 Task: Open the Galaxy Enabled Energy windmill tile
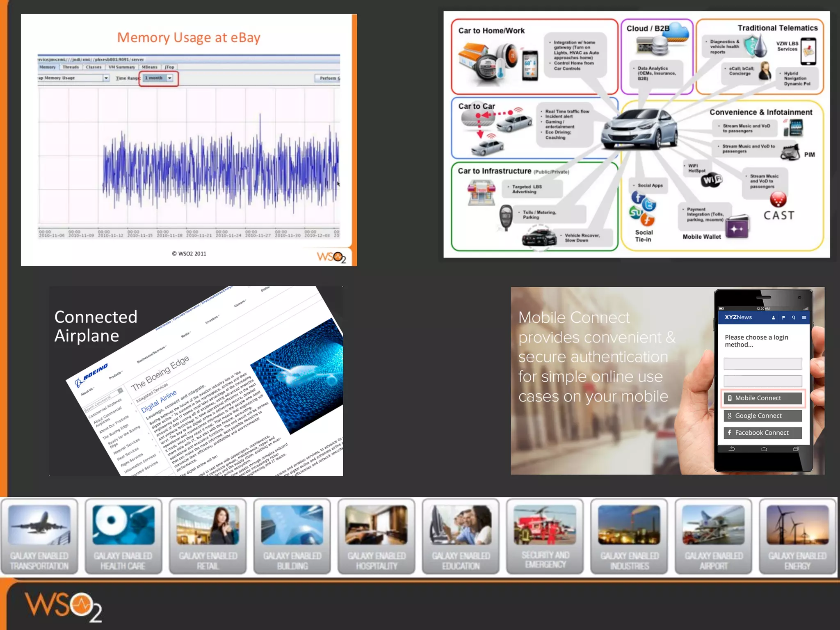(x=797, y=536)
